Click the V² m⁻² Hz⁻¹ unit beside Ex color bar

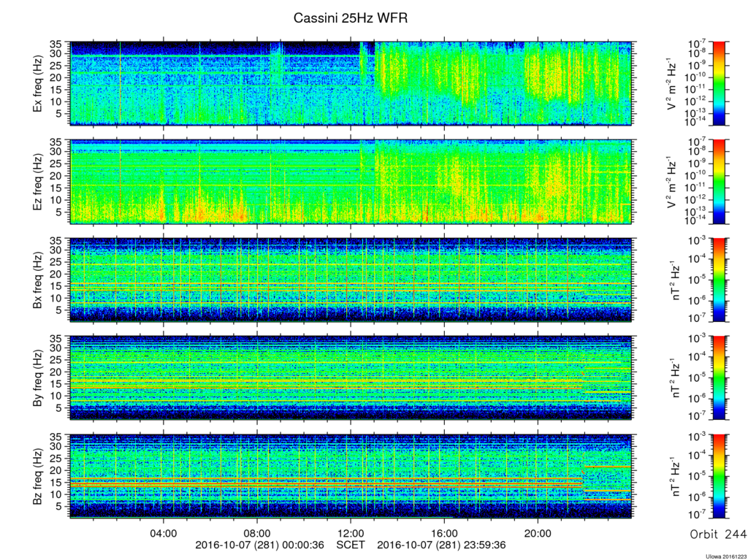coord(672,84)
